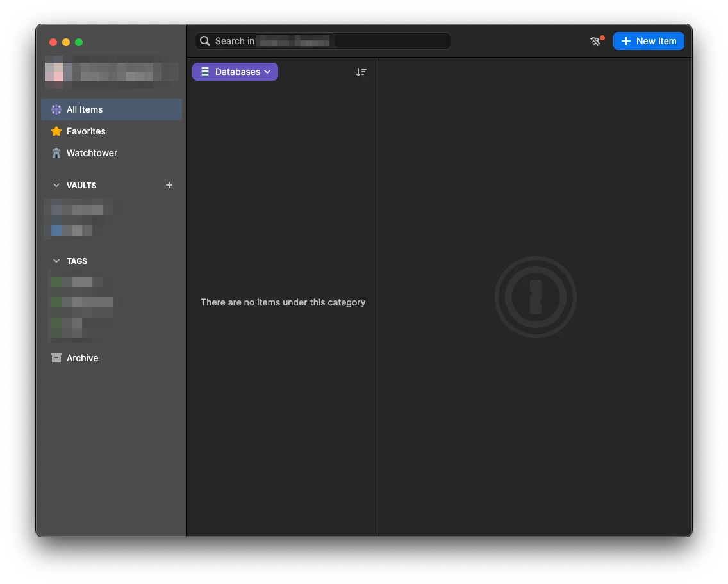Focus the Search in field

pos(323,41)
